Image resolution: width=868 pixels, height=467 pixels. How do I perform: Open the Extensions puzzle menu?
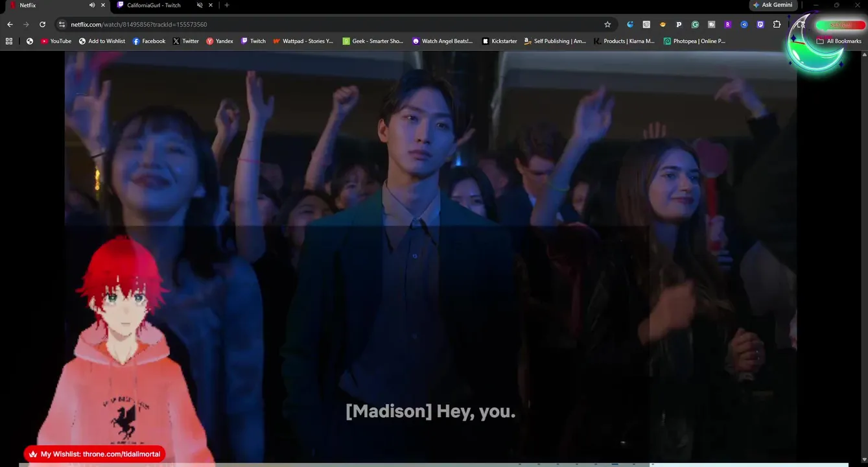777,25
